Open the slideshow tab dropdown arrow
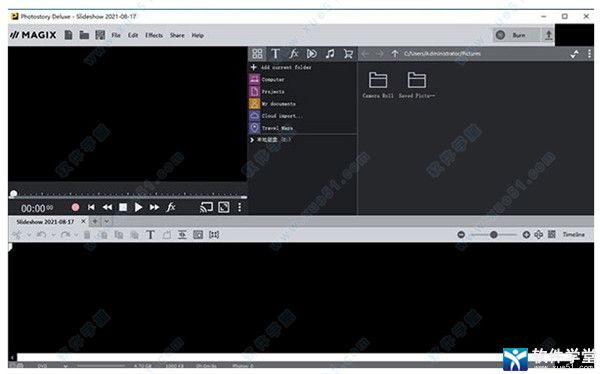 (107, 221)
